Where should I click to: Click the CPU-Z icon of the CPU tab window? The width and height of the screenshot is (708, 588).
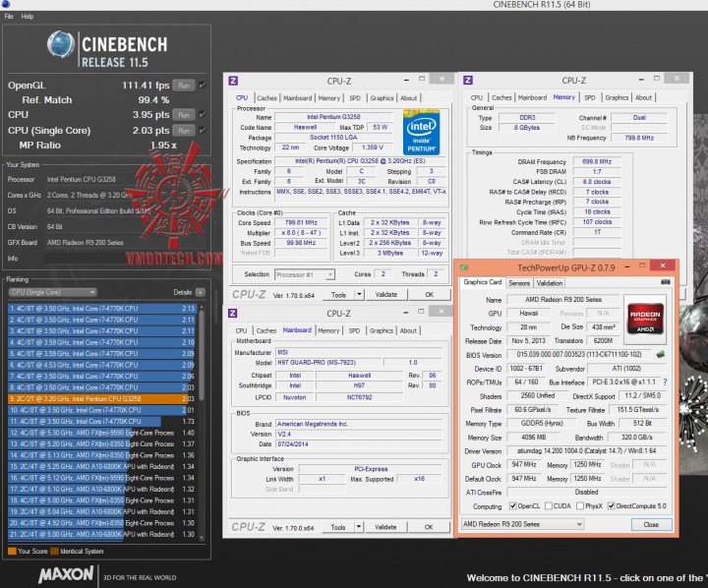click(233, 81)
